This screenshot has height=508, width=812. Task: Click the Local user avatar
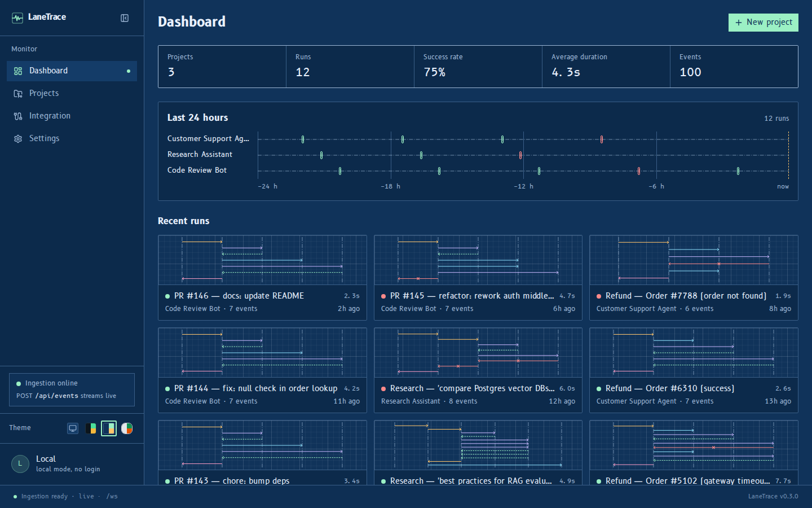pyautogui.click(x=20, y=463)
